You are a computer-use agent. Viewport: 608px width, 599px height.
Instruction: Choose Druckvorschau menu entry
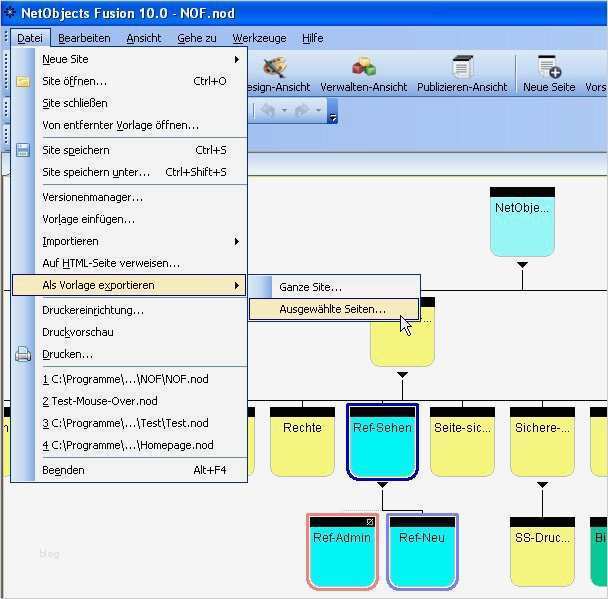click(129, 332)
